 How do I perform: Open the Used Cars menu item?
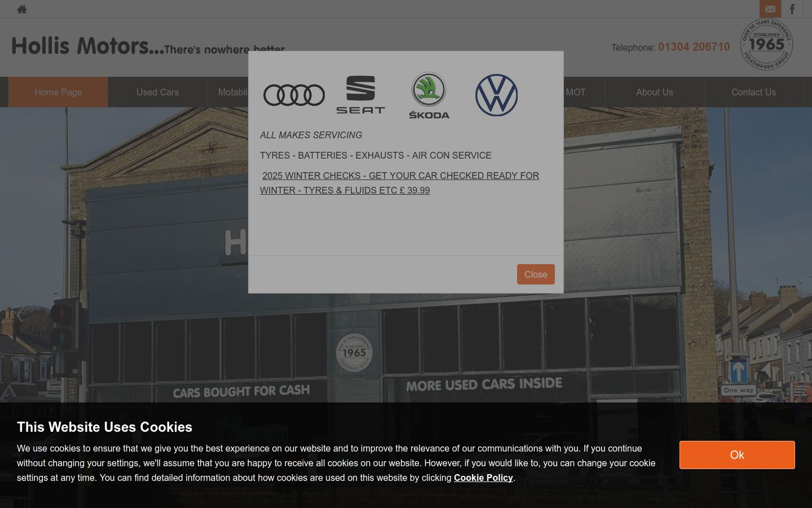pos(157,92)
